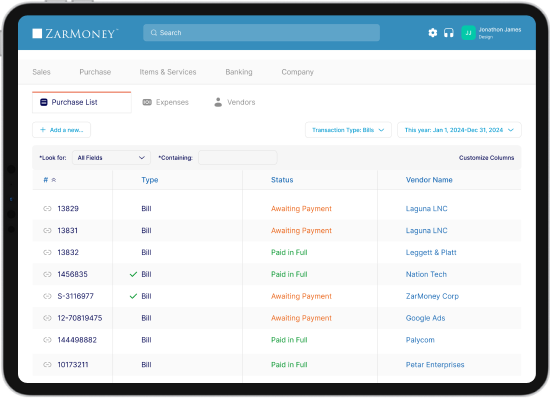This screenshot has height=398, width=550.
Task: Sort by the # column arrow
Action: (54, 180)
